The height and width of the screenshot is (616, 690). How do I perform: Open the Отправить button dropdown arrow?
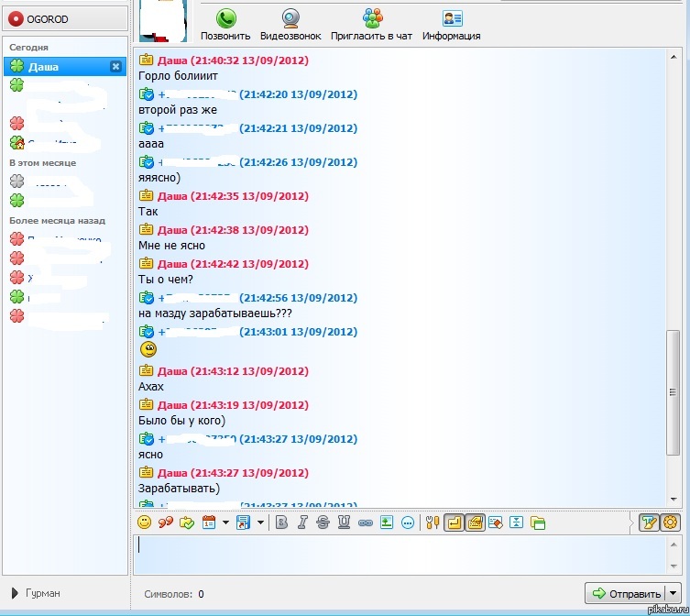[673, 593]
